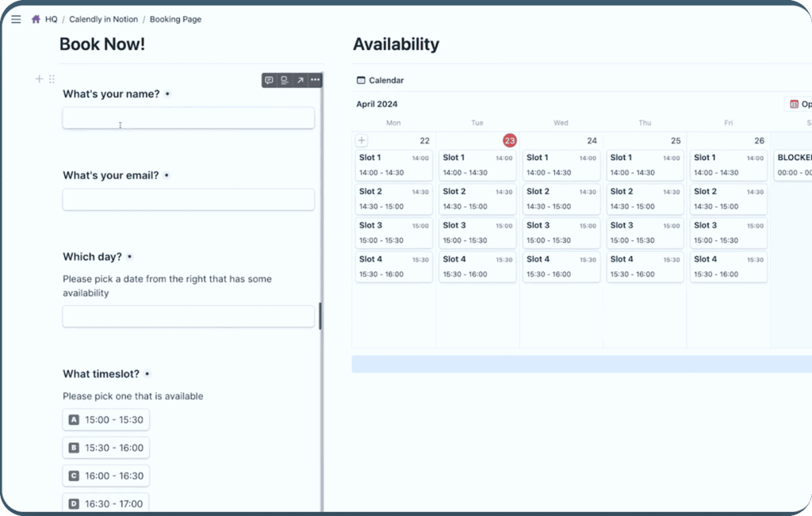Screen dimensions: 812x516
Task: Open Calendly in Notion breadcrumb
Action: tap(104, 19)
